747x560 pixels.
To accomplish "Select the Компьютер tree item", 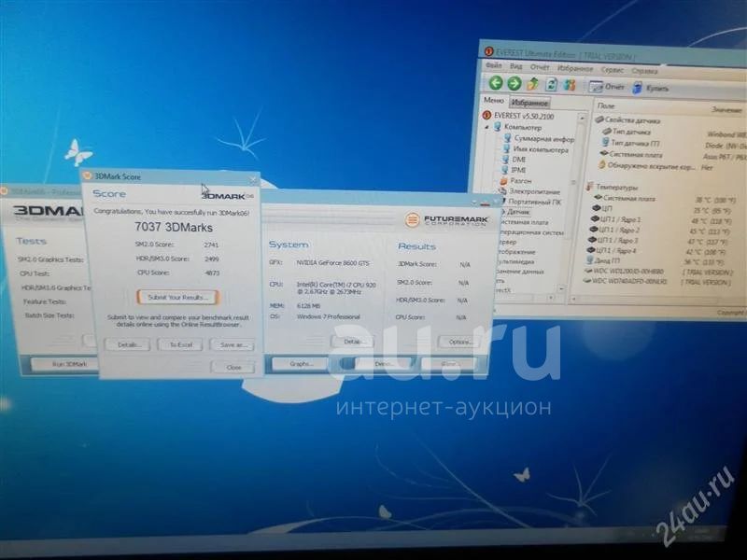I will (518, 127).
